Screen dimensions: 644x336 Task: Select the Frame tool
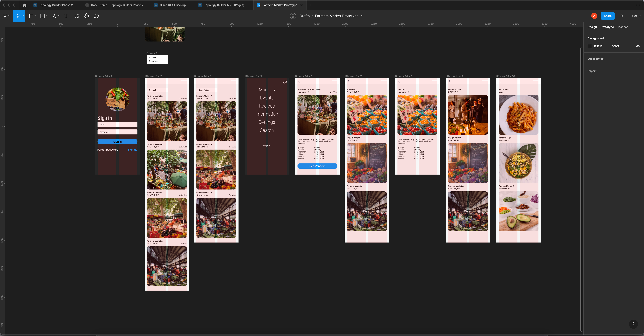coord(30,16)
